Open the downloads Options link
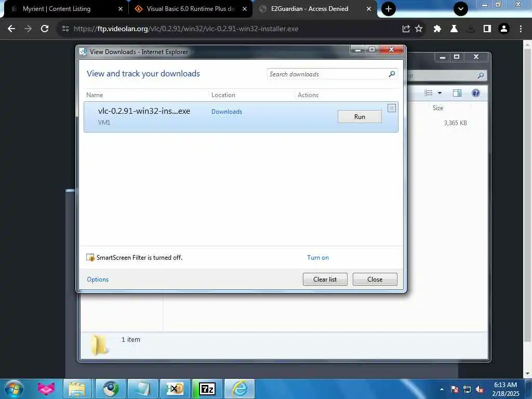The height and width of the screenshot is (399, 532). click(x=98, y=279)
